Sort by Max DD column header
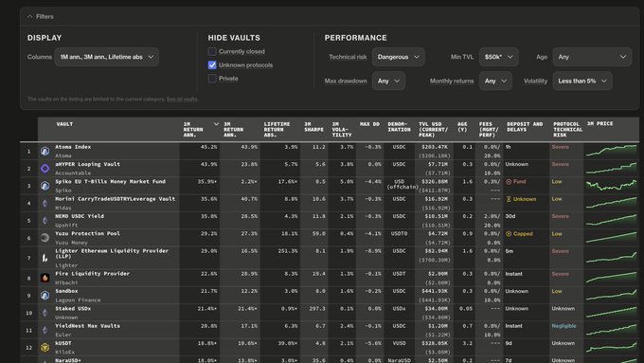Viewport: 644px width, 363px height. (369, 124)
